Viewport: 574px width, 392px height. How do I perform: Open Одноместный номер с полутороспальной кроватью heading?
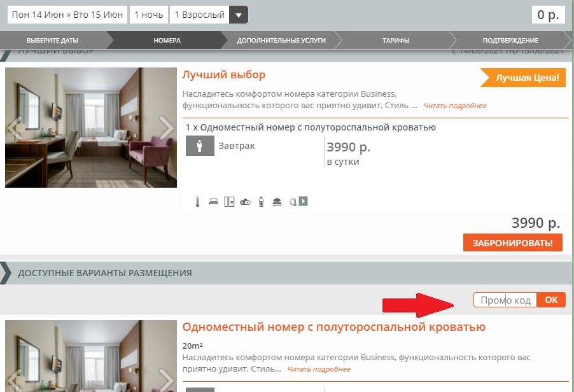334,327
